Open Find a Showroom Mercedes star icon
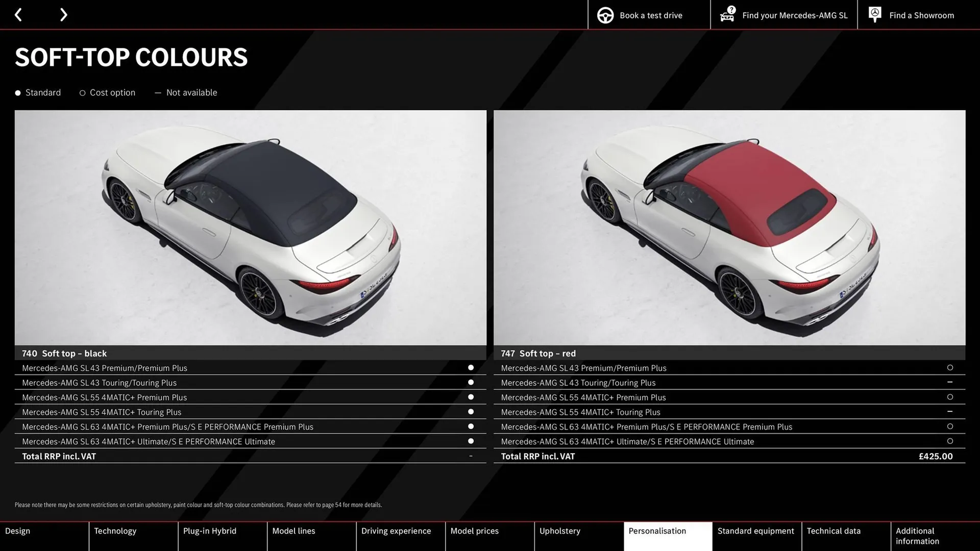This screenshot has width=980, height=551. pos(874,14)
